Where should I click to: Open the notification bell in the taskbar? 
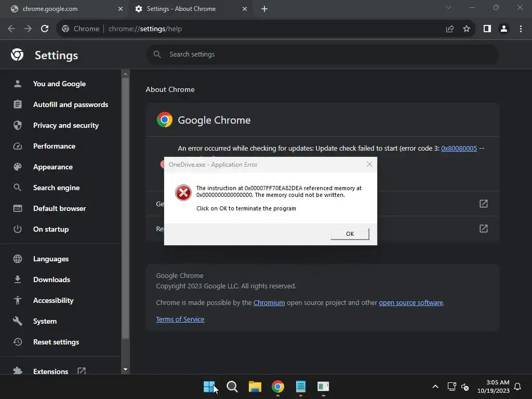pos(518,387)
